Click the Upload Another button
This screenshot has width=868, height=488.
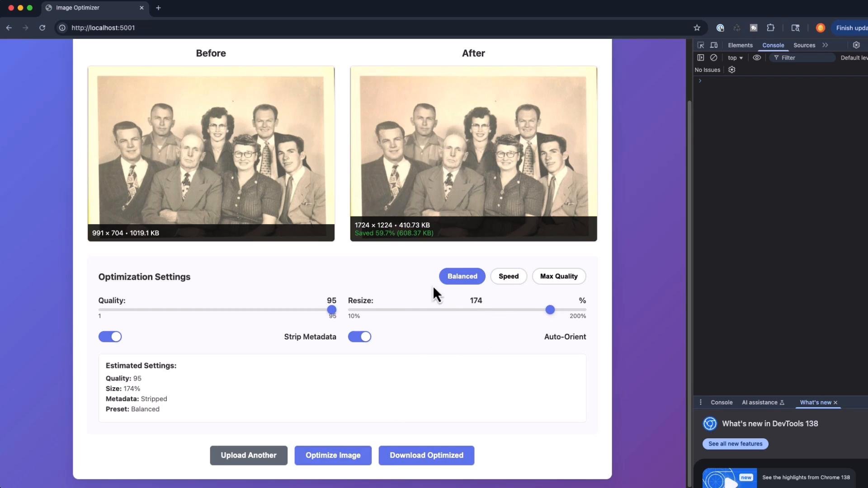(249, 455)
